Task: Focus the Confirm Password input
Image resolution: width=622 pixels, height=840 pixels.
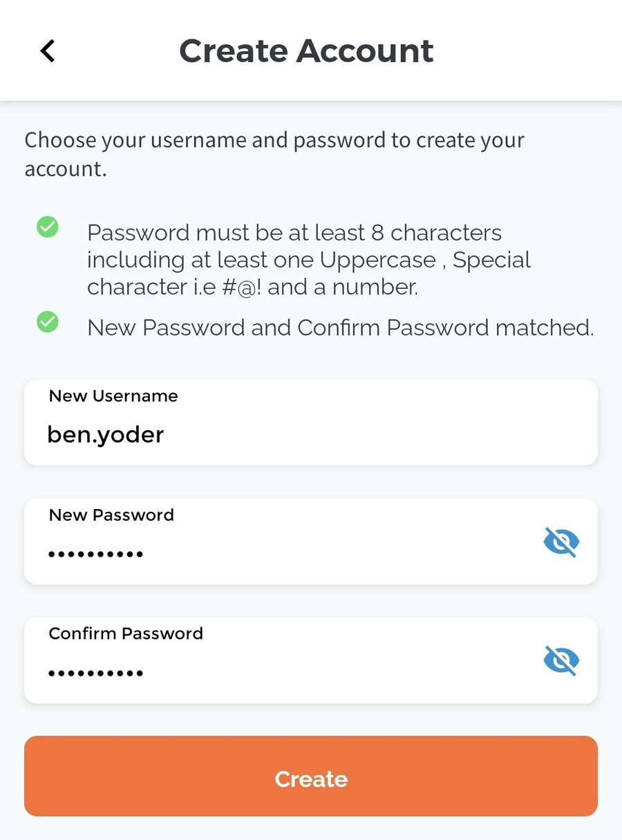Action: (x=276, y=671)
